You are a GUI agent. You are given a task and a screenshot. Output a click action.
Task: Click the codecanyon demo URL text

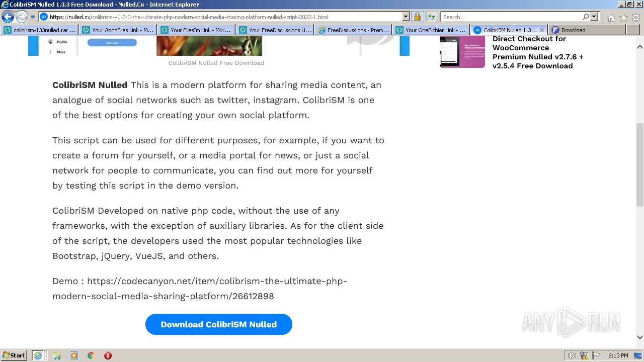200,289
